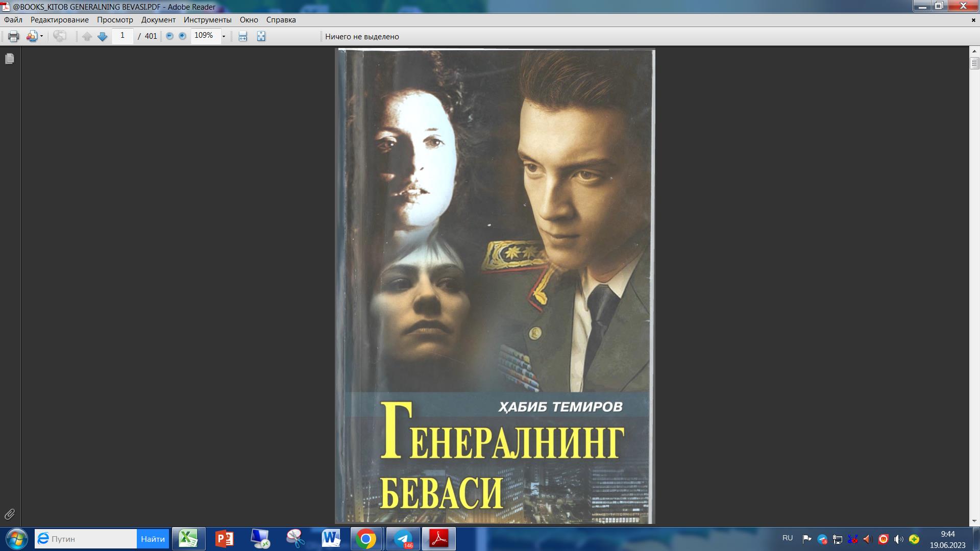The image size is (980, 551).
Task: Open Google Chrome from the taskbar
Action: [x=366, y=539]
